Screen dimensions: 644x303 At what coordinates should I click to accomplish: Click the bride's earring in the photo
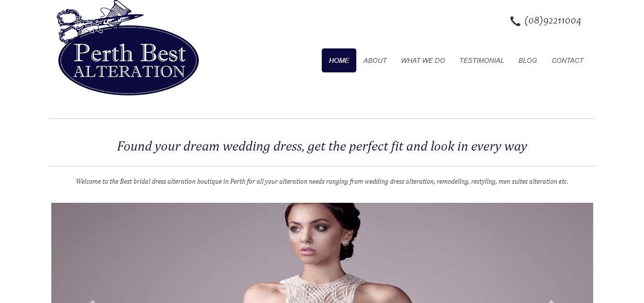(x=344, y=243)
